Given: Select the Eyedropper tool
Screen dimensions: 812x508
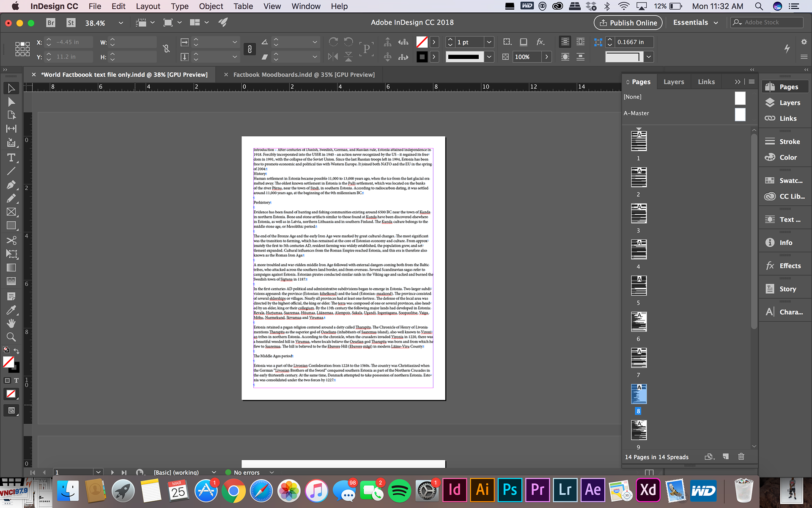Looking at the screenshot, I should click(11, 310).
